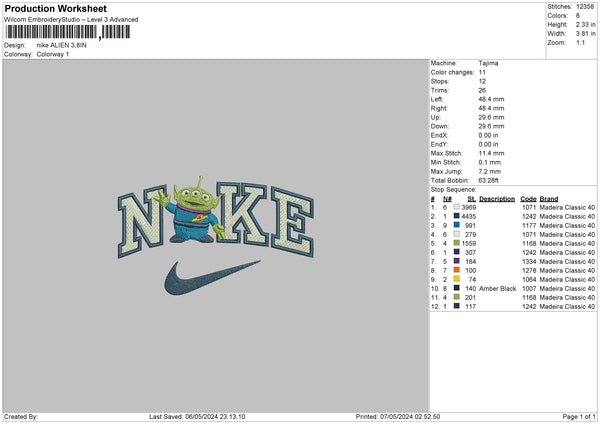Viewport: 600px width, 424px height.
Task: Click code 1064 in stop row 9
Action: (x=529, y=279)
